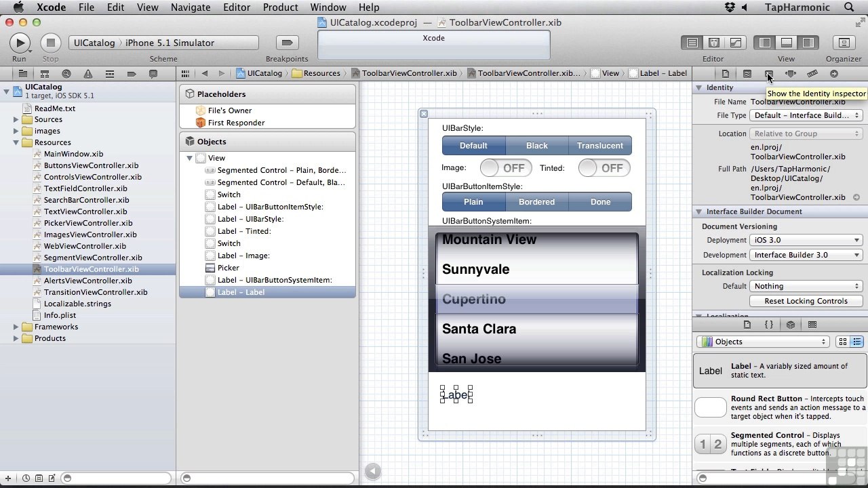Open Spotlight search in menu bar
This screenshot has width=868, height=488.
click(849, 7)
